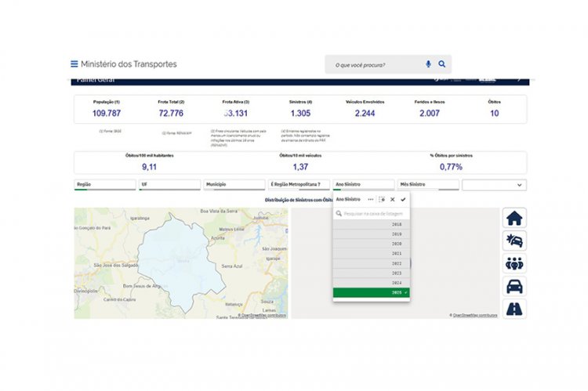
Task: Expand the Região filter
Action: [x=104, y=184]
